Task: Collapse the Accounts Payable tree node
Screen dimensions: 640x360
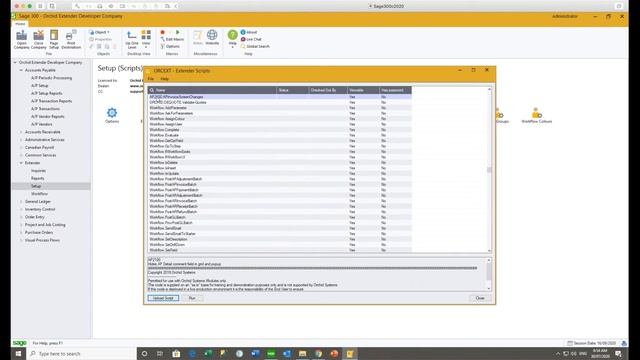Action: click(x=21, y=70)
